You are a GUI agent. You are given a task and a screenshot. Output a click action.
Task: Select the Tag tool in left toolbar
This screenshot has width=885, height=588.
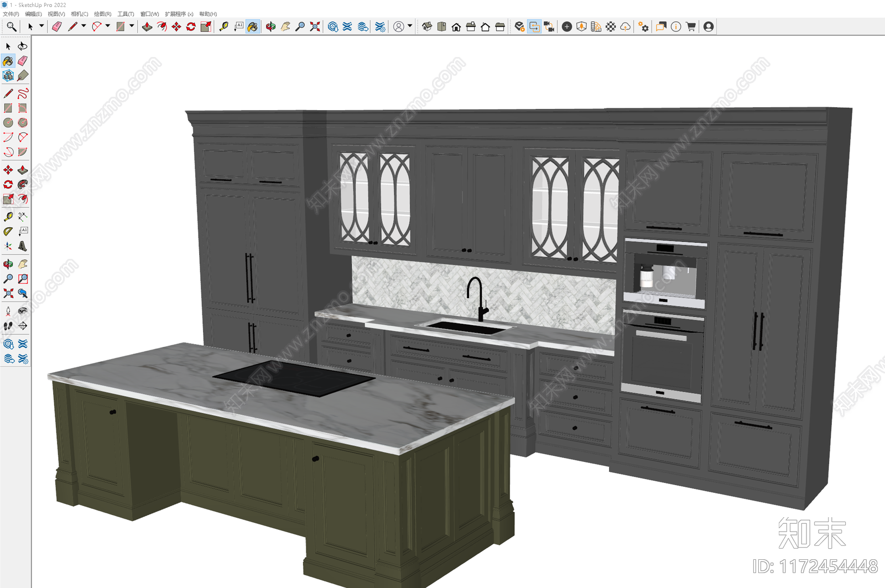pos(23,75)
